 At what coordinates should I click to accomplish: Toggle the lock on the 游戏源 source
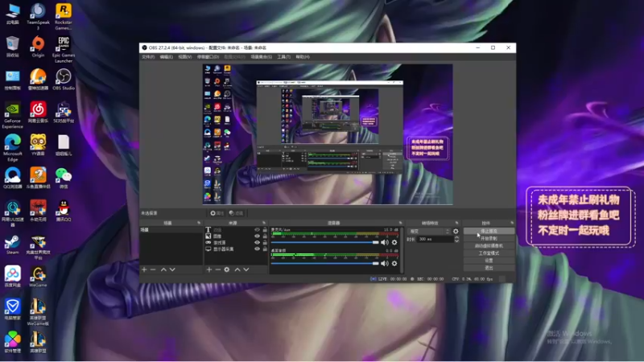[265, 243]
